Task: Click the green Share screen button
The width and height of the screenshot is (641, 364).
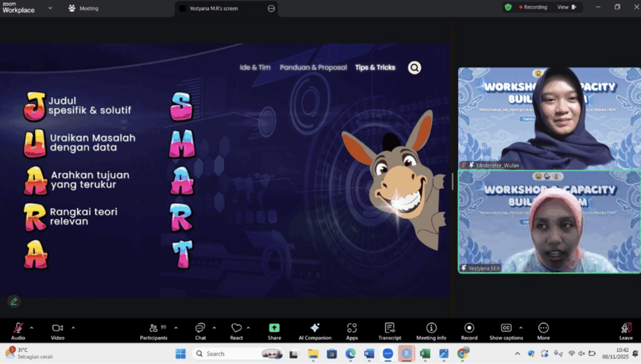Action: point(274,331)
